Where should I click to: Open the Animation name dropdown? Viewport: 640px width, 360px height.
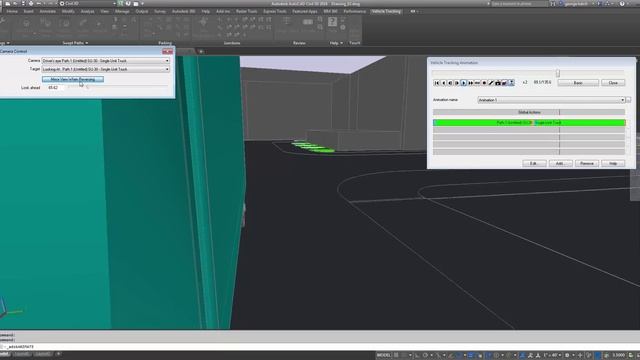(x=551, y=100)
